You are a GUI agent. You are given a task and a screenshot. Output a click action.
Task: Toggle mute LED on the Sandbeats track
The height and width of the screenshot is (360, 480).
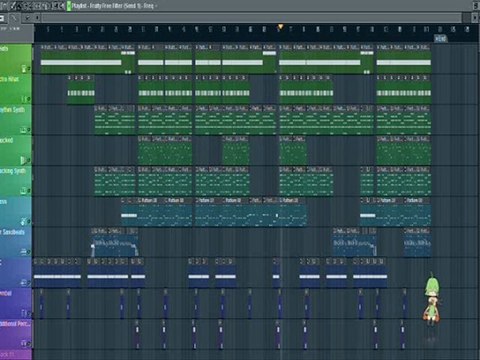point(29,252)
